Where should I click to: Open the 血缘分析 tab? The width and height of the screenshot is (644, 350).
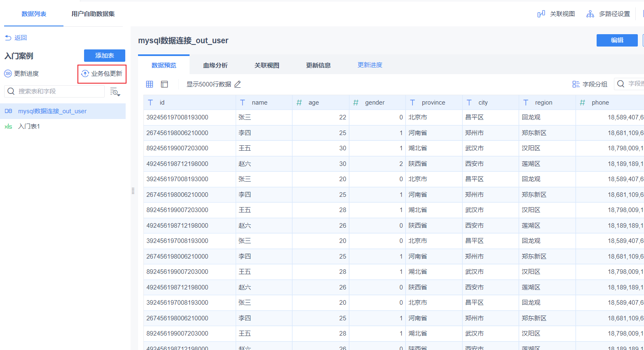215,65
